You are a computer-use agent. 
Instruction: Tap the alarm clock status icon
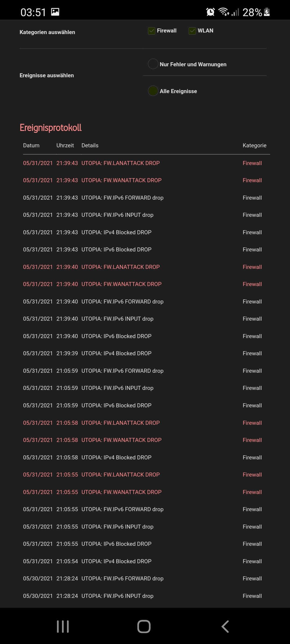(210, 12)
